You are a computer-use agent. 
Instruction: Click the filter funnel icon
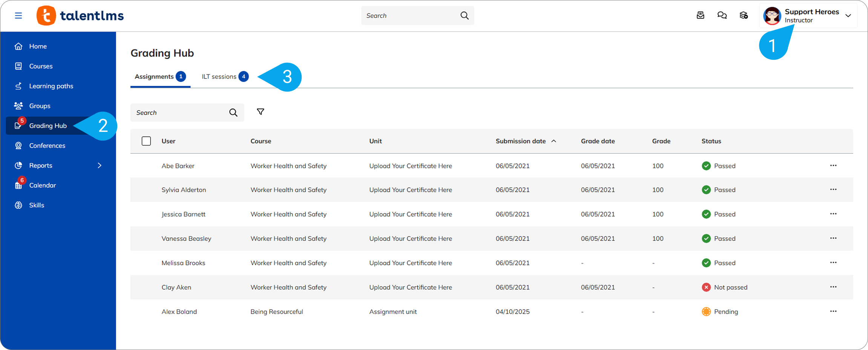click(260, 112)
